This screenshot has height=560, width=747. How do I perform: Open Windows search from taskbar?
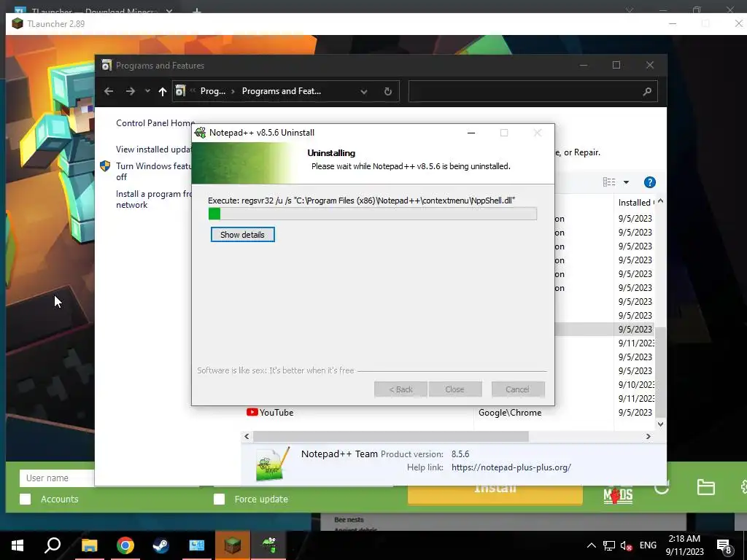point(53,545)
